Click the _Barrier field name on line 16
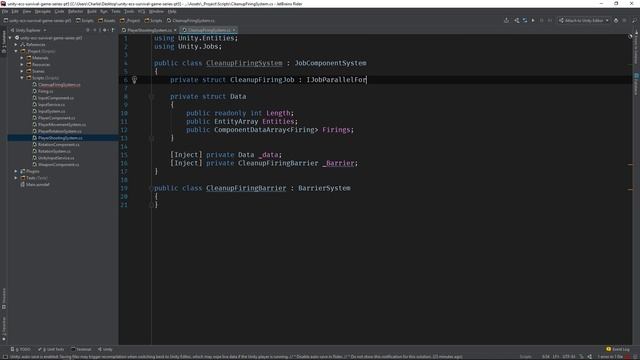 tap(338, 163)
